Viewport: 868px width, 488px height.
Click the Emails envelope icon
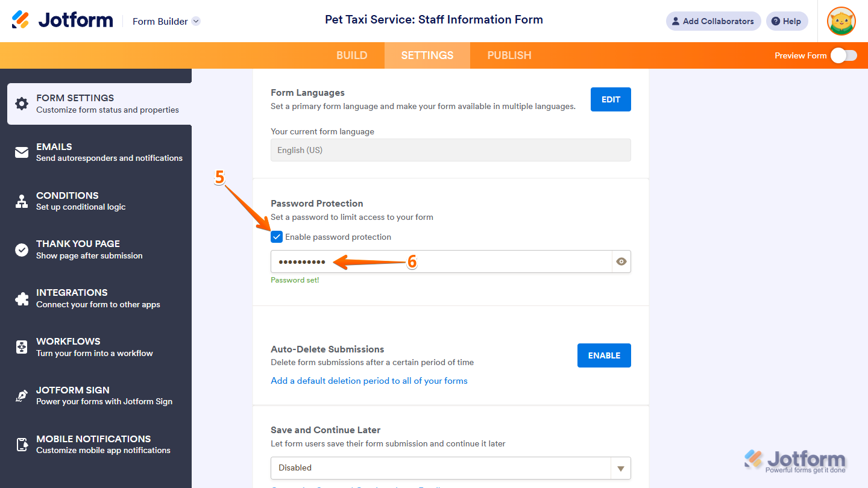click(x=22, y=152)
